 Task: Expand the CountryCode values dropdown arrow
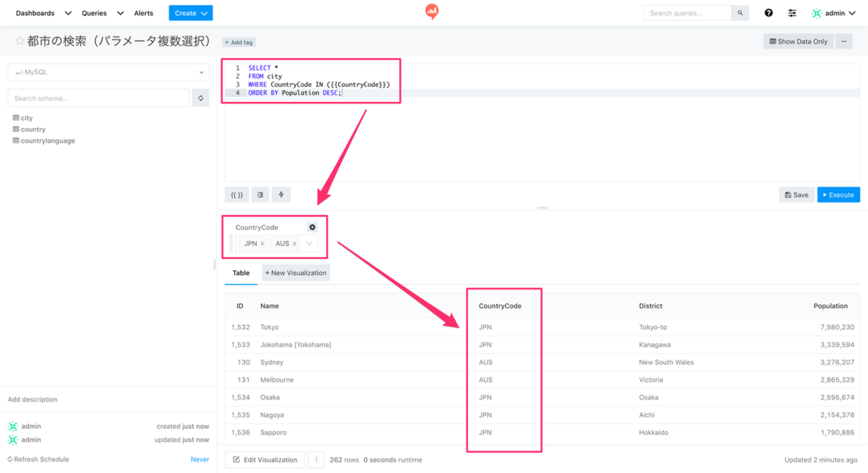pos(309,244)
